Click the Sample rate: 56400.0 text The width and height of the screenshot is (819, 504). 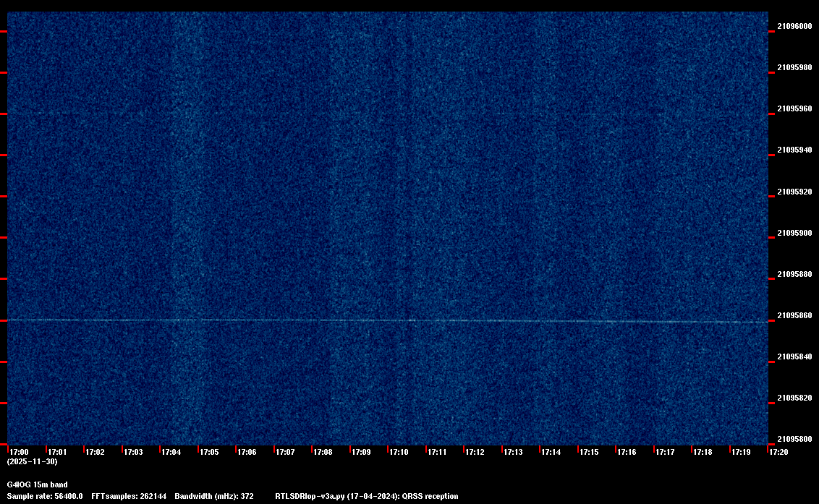(x=45, y=496)
